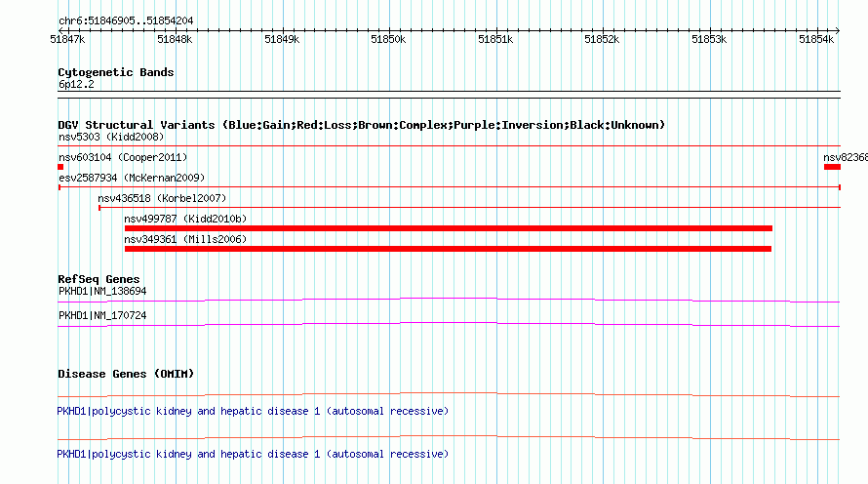The height and width of the screenshot is (484, 868).
Task: Open the second PKHD1 polycystic kidney disease link
Action: [x=253, y=454]
